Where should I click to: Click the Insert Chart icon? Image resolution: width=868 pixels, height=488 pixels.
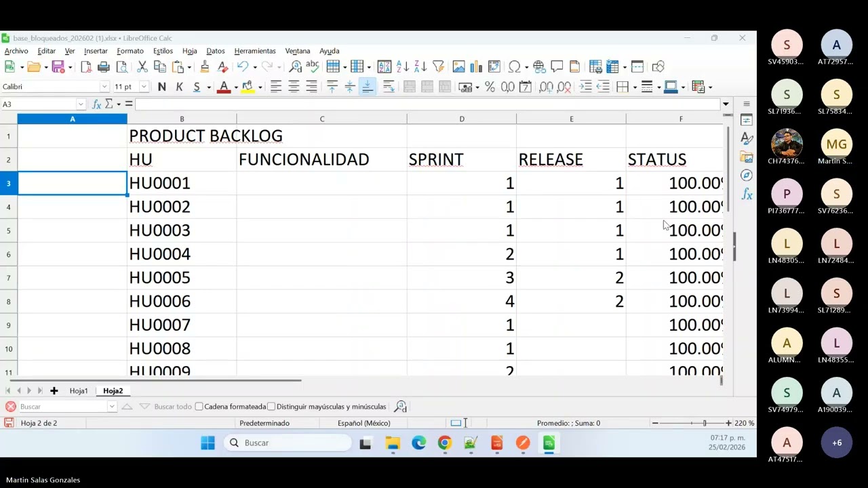coord(476,66)
